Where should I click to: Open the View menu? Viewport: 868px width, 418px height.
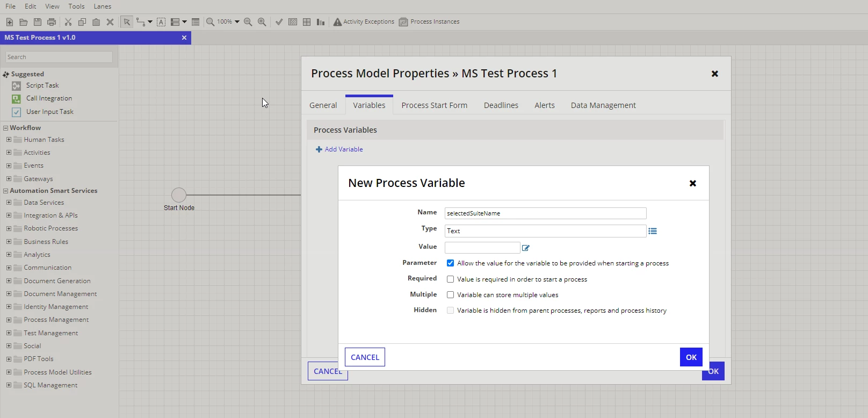(x=53, y=6)
